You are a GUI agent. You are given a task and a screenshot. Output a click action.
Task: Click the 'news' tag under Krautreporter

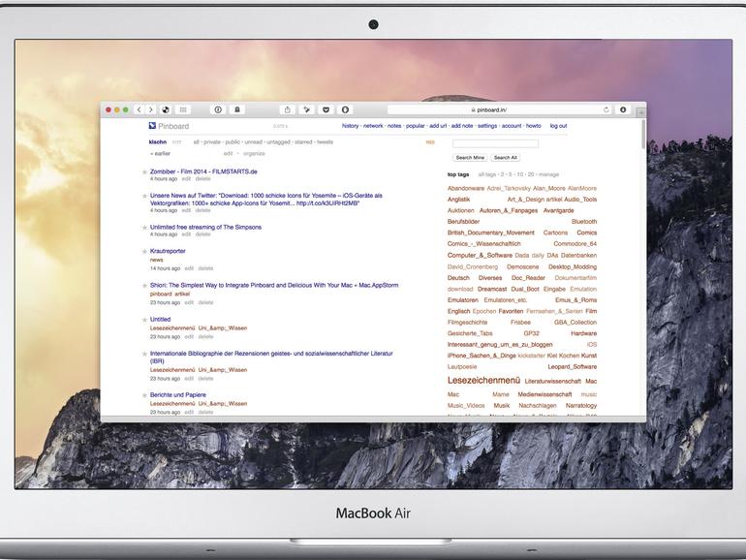157,260
